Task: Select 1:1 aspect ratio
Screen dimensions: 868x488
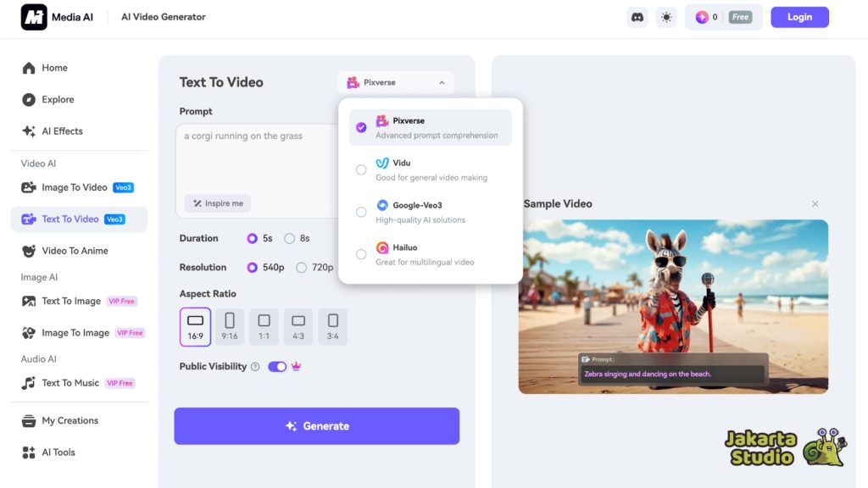Action: [264, 327]
